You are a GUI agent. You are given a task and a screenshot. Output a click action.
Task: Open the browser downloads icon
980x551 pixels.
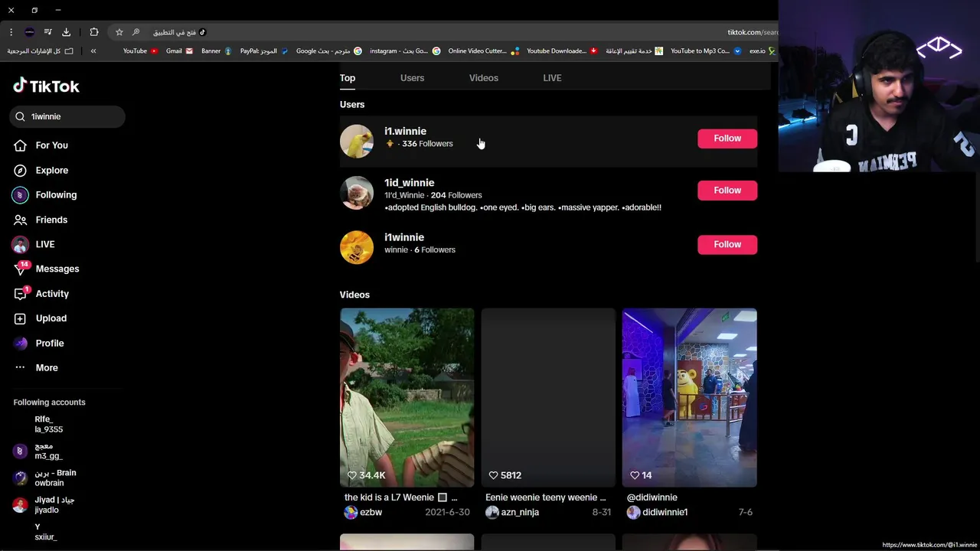tap(66, 32)
